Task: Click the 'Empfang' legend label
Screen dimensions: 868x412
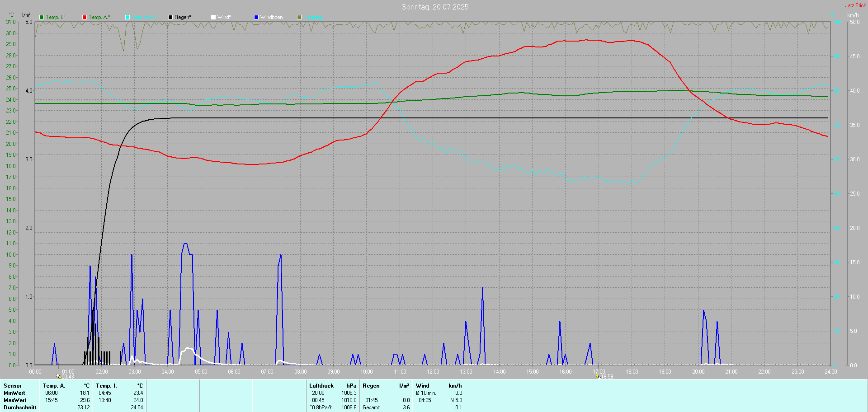Action: point(313,17)
